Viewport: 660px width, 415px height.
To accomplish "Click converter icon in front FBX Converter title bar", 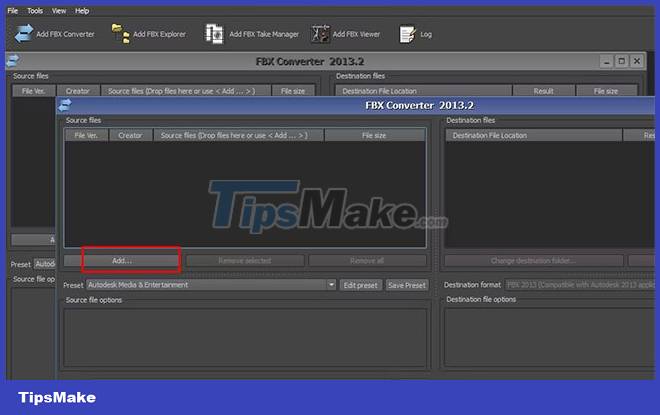I will pos(65,105).
